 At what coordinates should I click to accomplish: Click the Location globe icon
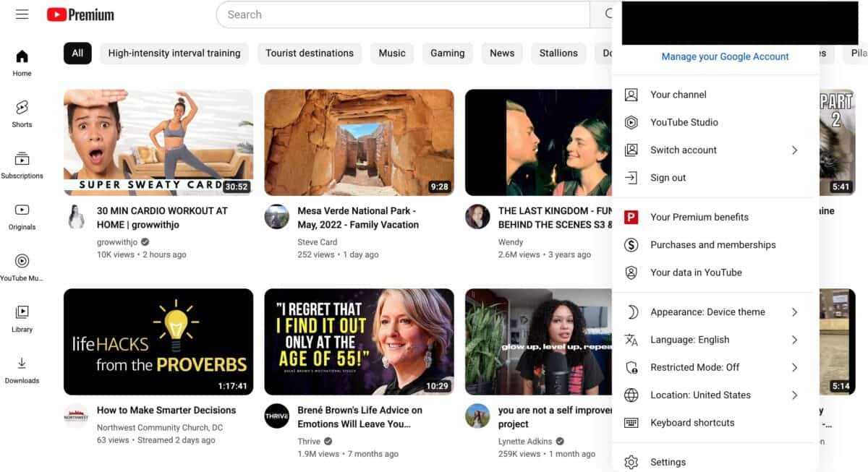(x=631, y=395)
